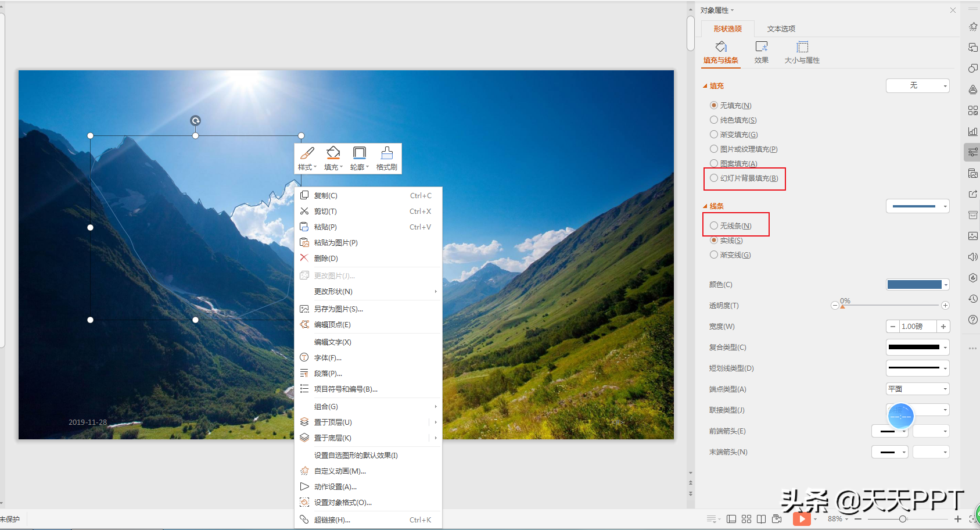Select No Fill (无填充) radio button
Image resolution: width=980 pixels, height=530 pixels.
(714, 105)
